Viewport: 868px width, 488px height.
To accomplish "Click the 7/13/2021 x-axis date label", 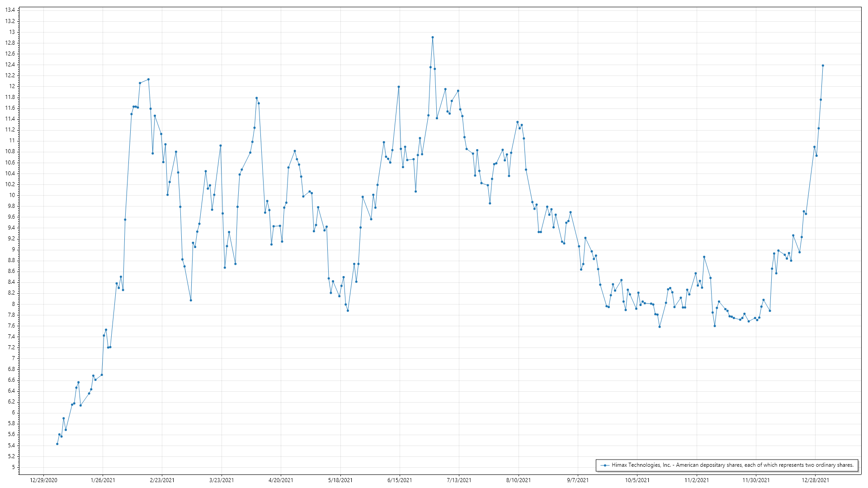I will (459, 480).
